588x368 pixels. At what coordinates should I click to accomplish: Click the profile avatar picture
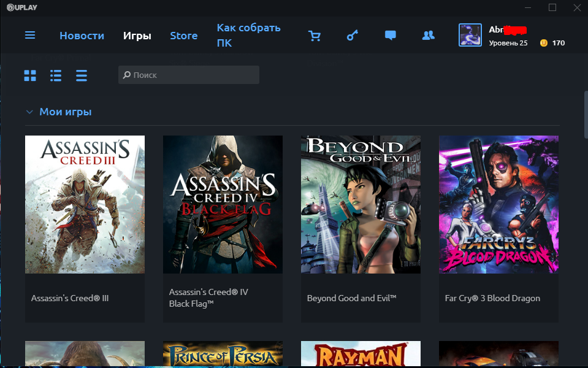(470, 35)
